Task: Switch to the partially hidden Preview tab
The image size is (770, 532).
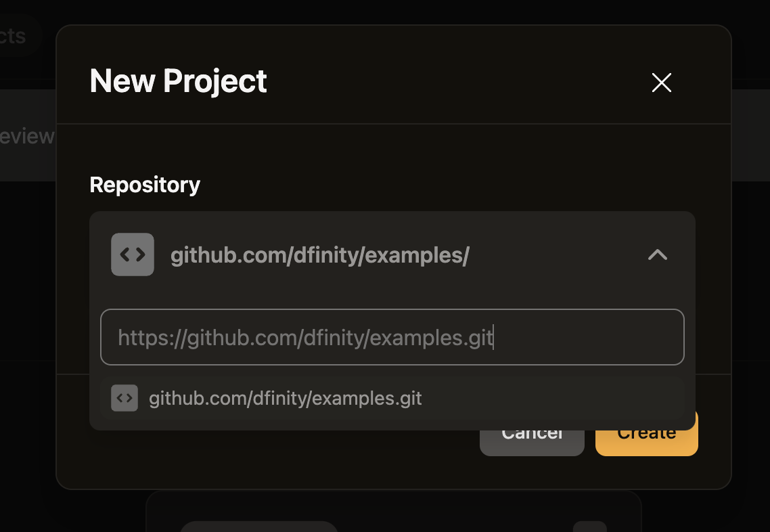Action: point(27,136)
